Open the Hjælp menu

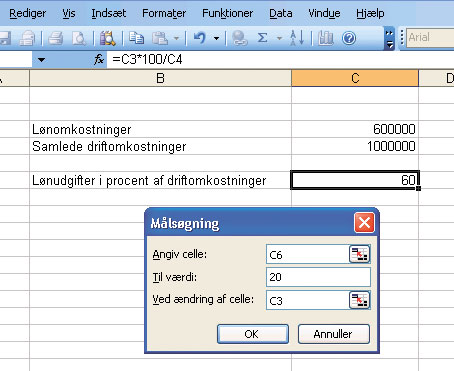[370, 13]
